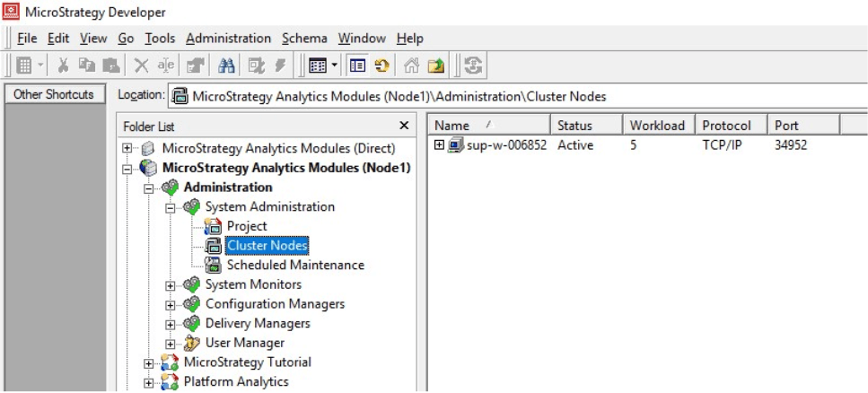Select MicroStrategy Tutorial project in tree
868x393 pixels.
coord(248,362)
